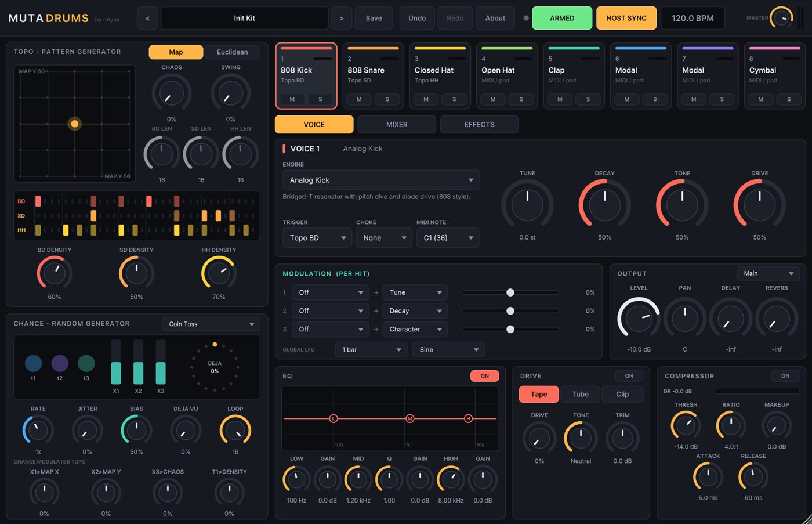Click the voice DECAY knob
This screenshot has height=524, width=812.
pyautogui.click(x=604, y=205)
